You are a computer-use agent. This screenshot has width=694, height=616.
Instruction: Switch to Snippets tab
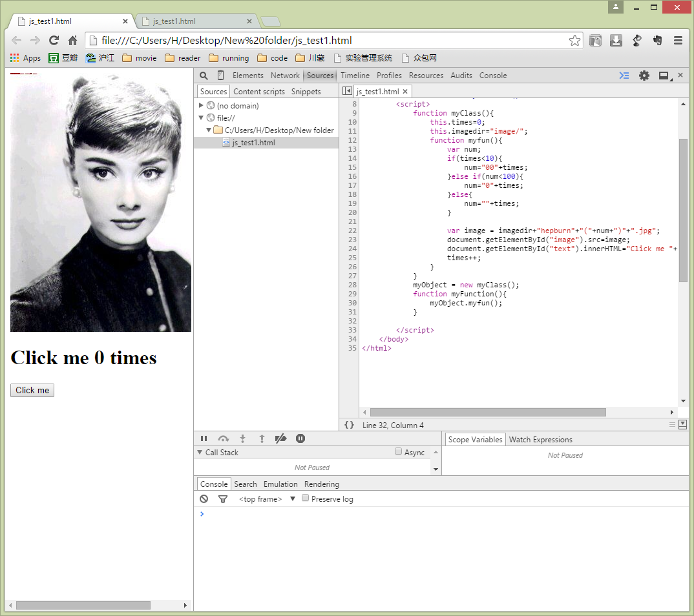306,92
